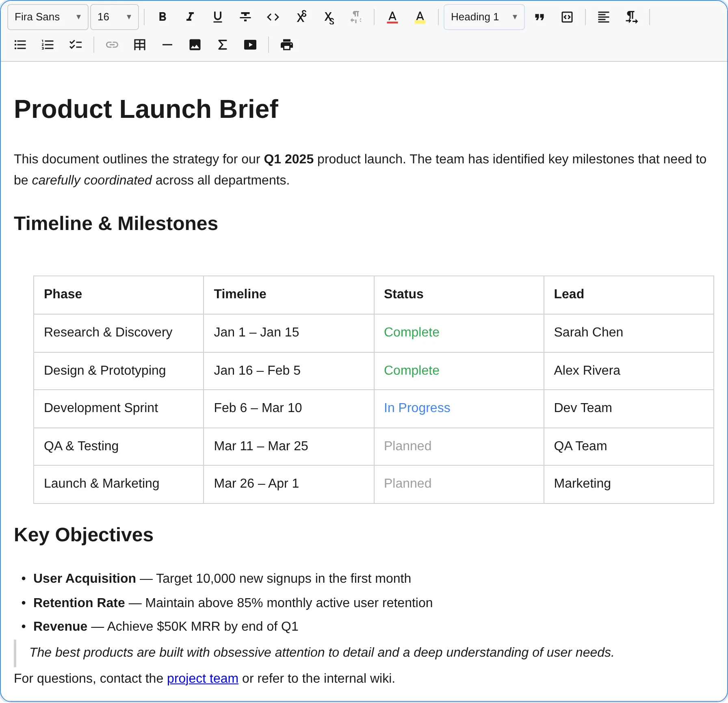The height and width of the screenshot is (703, 728).
Task: Click the clear formatting icon
Action: click(356, 17)
